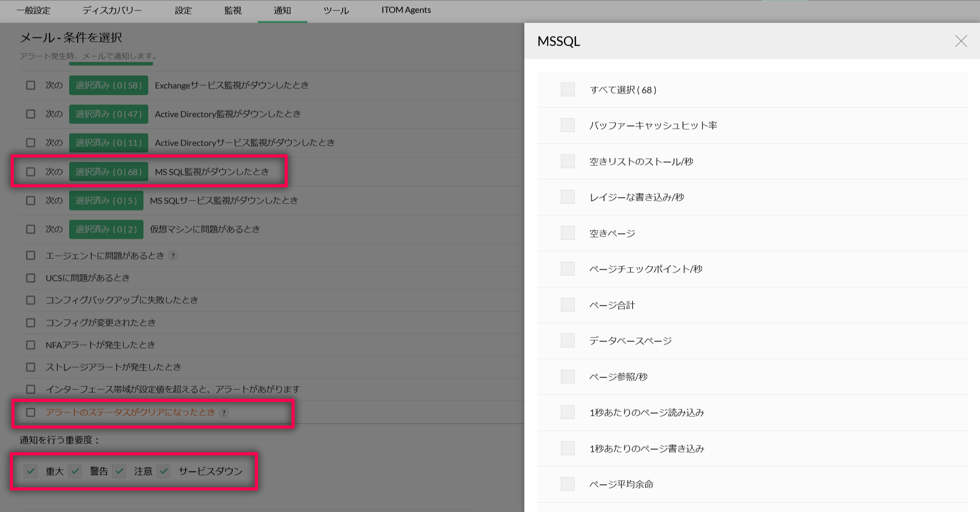Open the Active Directory monitor selection (0|47)

(108, 114)
